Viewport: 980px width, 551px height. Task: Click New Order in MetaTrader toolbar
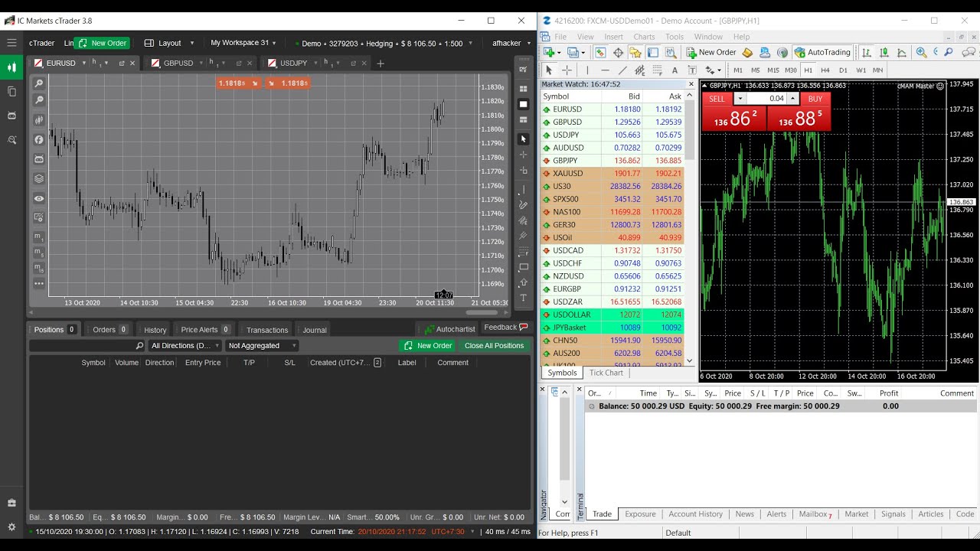[710, 52]
